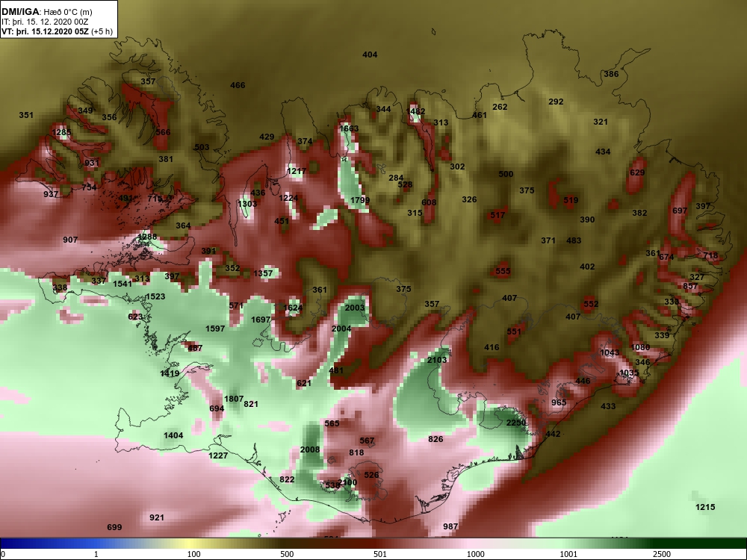Click the map value 1697

(x=261, y=320)
